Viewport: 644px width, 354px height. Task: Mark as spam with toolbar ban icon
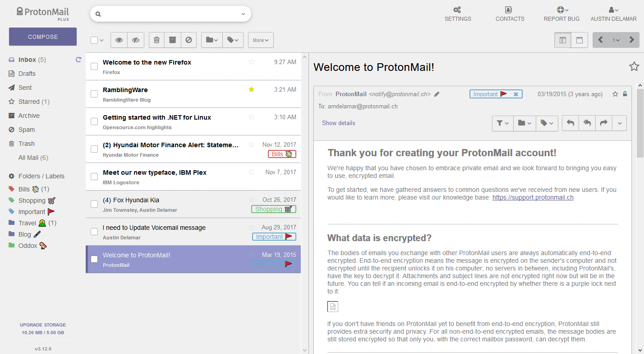click(x=189, y=40)
